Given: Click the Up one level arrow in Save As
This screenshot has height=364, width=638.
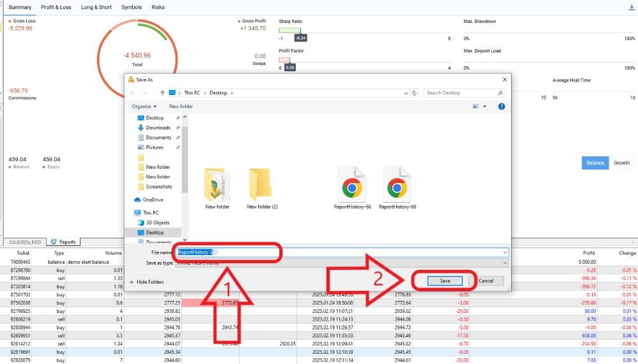Looking at the screenshot, I should click(x=163, y=93).
